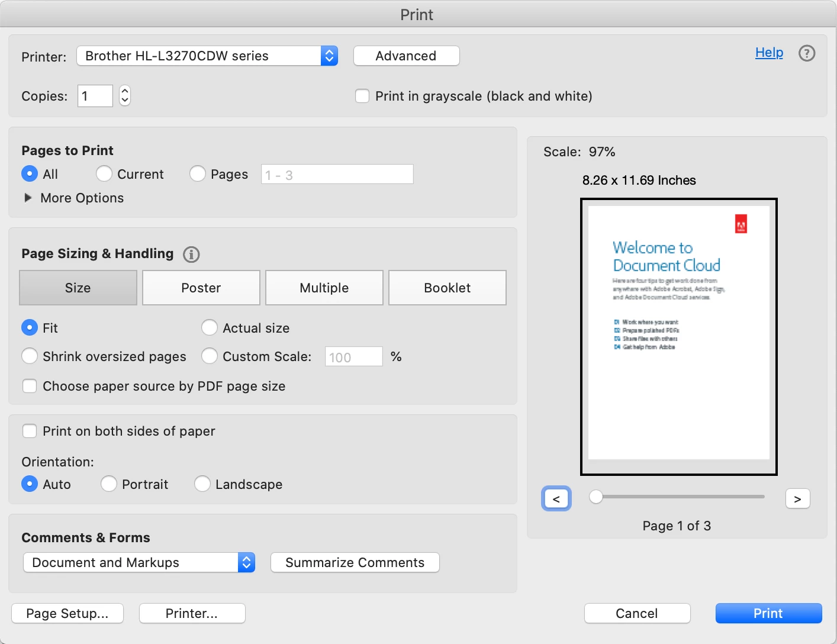Enable Print on both sides of paper
837x644 pixels.
pos(30,431)
